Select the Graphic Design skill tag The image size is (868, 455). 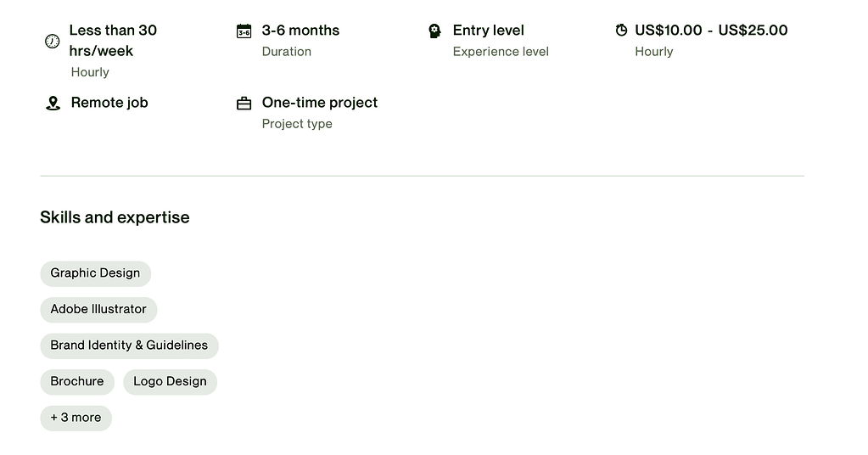pyautogui.click(x=95, y=273)
